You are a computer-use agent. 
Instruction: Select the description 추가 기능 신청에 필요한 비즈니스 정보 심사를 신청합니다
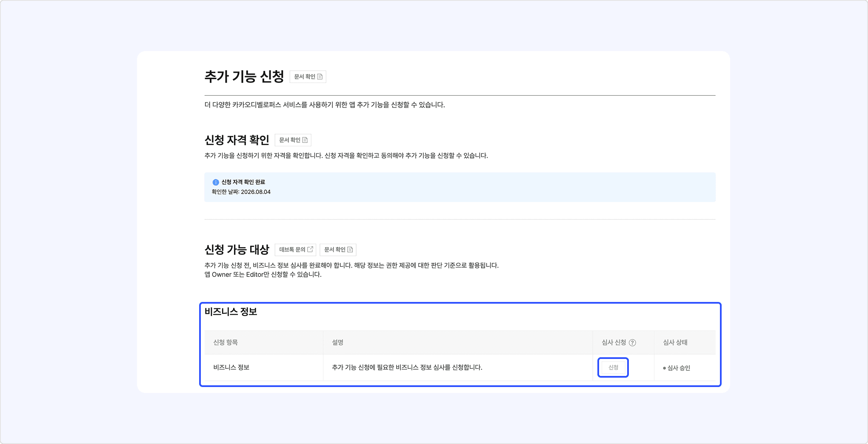pyautogui.click(x=407, y=367)
